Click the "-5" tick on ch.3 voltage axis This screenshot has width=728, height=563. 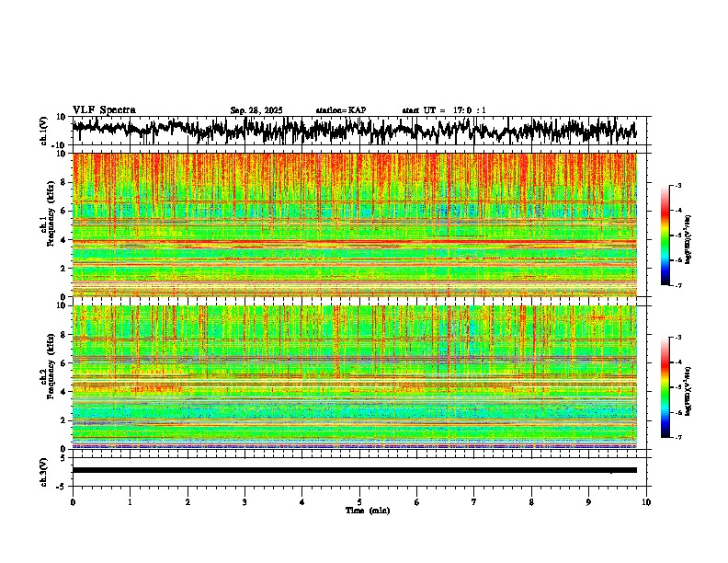point(63,487)
